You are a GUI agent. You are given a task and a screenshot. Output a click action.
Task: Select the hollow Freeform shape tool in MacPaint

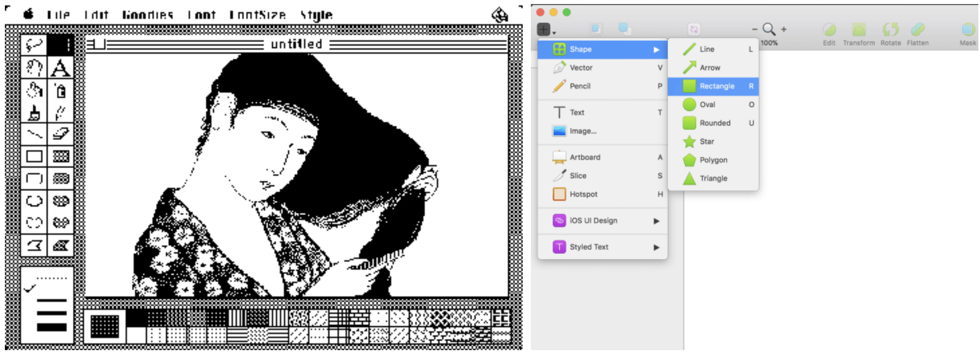tap(34, 223)
